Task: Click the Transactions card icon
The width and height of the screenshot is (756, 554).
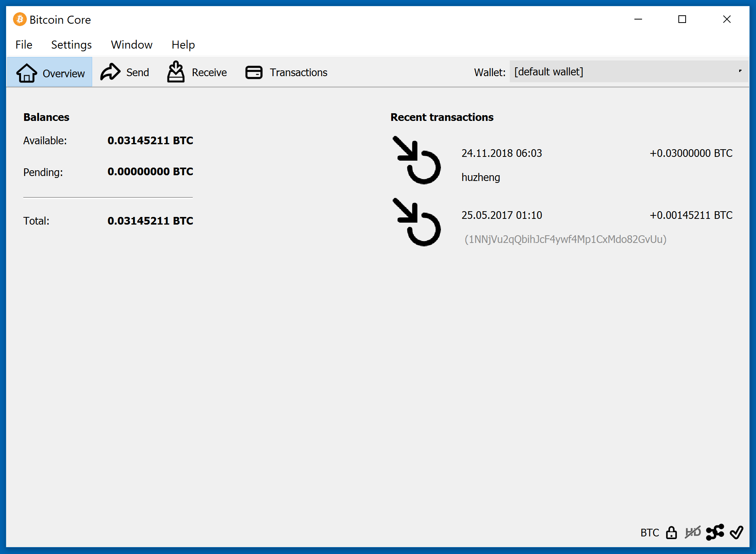Action: [x=254, y=72]
